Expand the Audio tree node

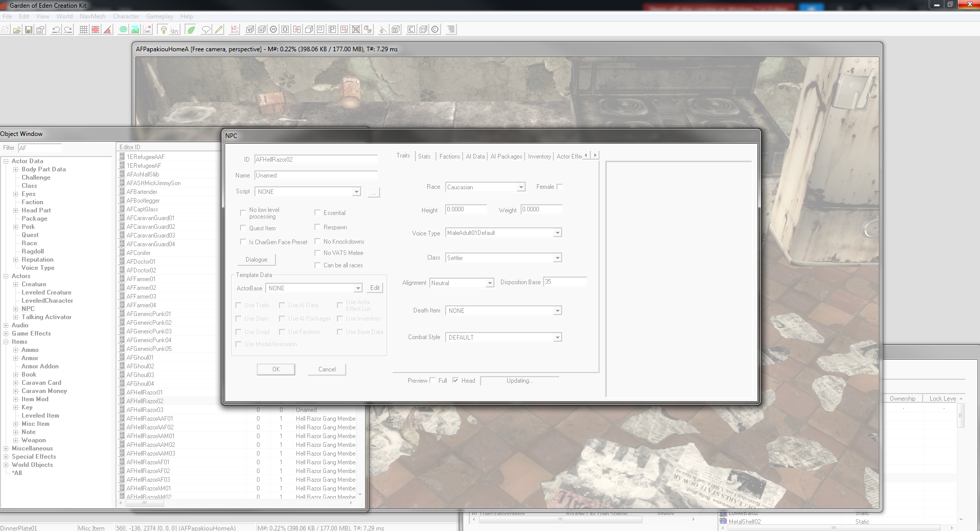6,325
